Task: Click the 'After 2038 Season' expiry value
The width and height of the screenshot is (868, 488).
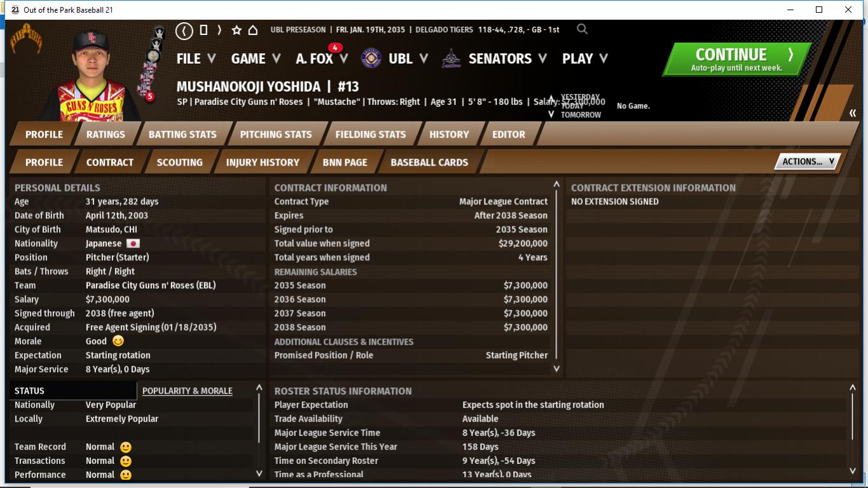Action: (511, 215)
